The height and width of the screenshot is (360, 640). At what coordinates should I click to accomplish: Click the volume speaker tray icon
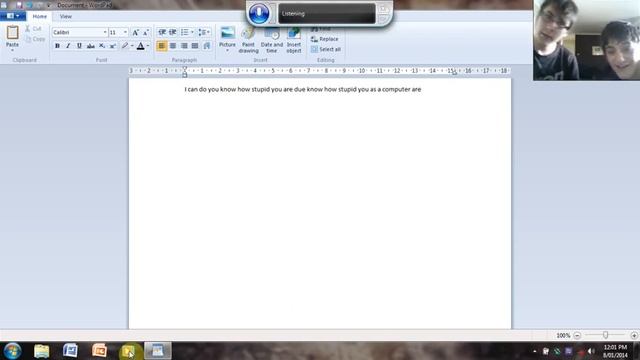point(591,351)
